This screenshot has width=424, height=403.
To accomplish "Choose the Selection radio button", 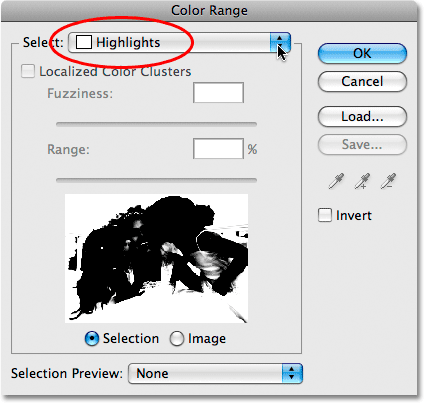I will click(x=92, y=339).
